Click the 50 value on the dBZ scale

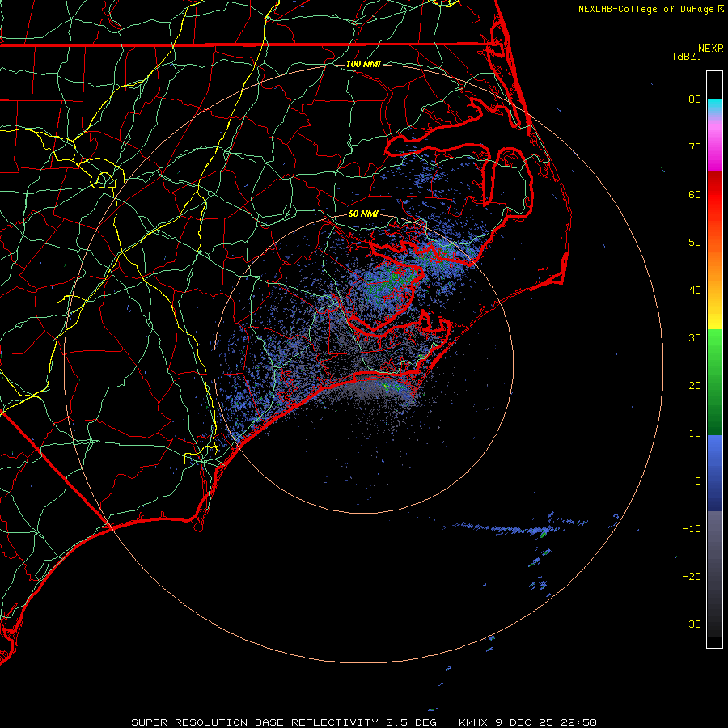[695, 243]
